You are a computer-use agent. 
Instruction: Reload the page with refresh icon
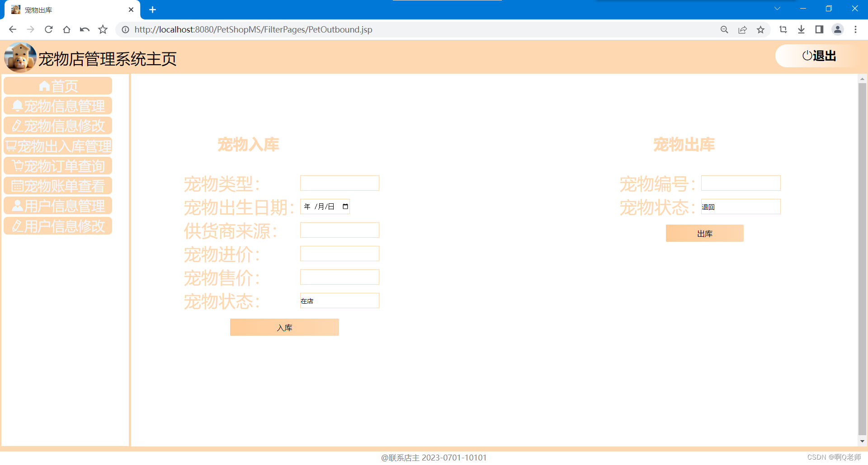click(x=49, y=29)
